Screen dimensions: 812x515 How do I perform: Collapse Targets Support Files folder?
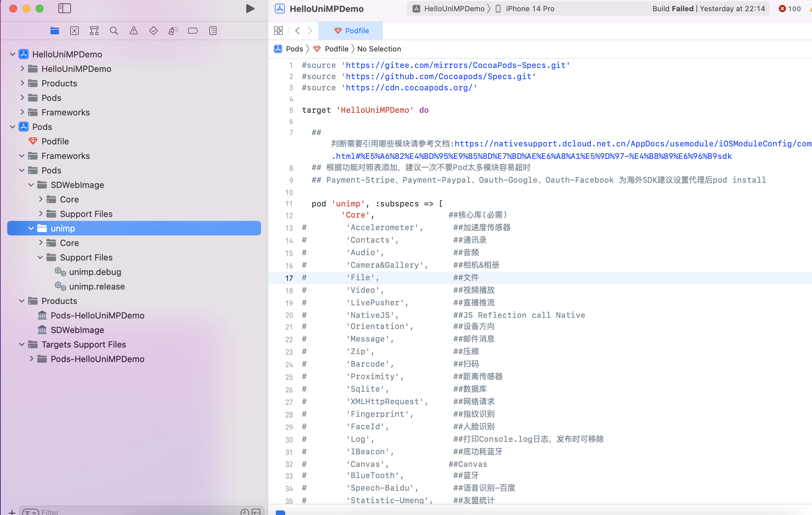pos(22,344)
